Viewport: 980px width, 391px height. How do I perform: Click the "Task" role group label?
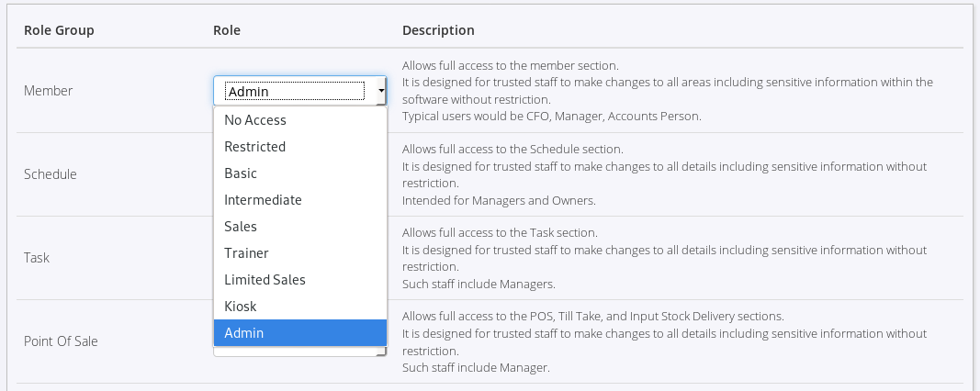tap(37, 258)
